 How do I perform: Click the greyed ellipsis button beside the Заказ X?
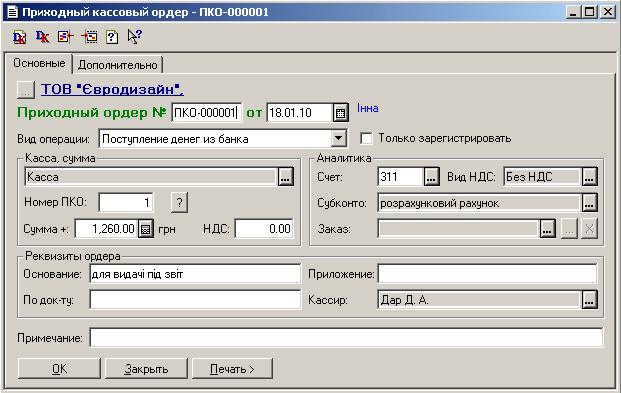click(x=569, y=229)
